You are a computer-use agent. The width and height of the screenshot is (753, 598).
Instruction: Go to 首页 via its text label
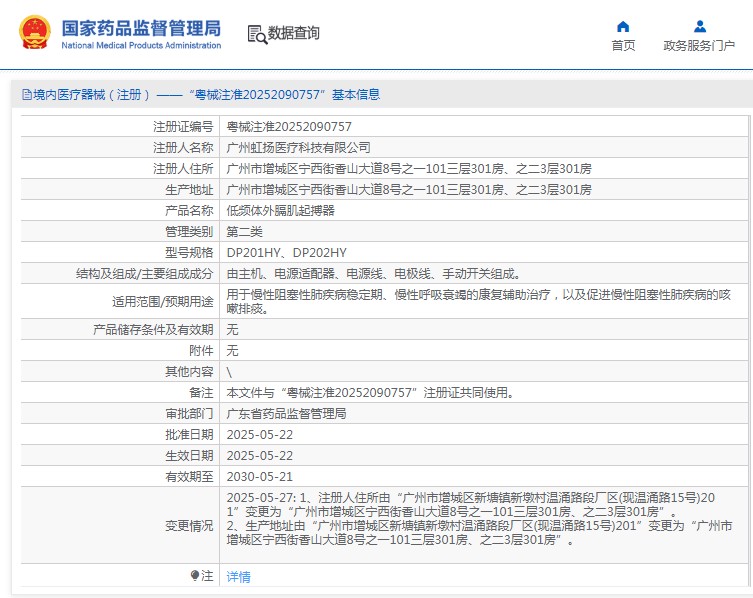(x=623, y=46)
